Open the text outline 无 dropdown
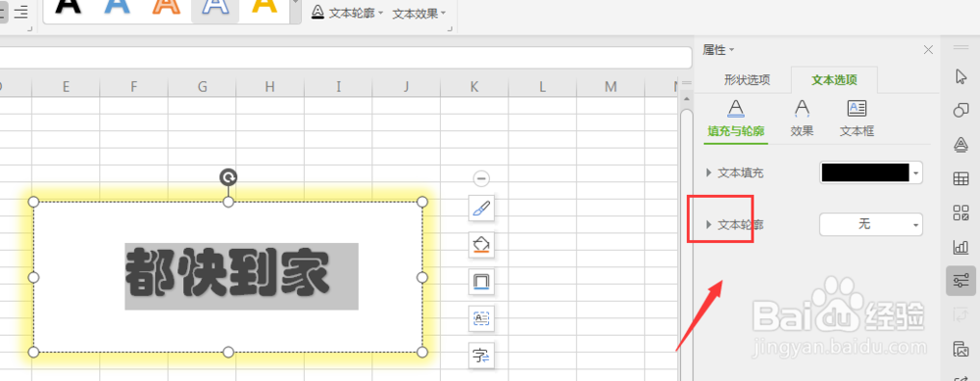 (871, 225)
